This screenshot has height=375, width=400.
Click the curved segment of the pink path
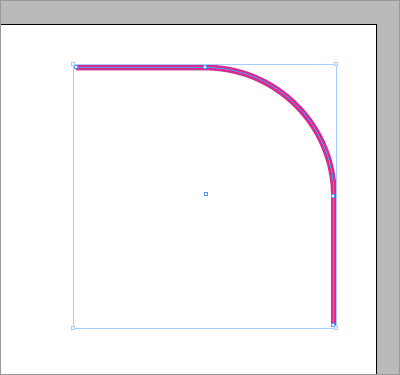click(x=297, y=104)
